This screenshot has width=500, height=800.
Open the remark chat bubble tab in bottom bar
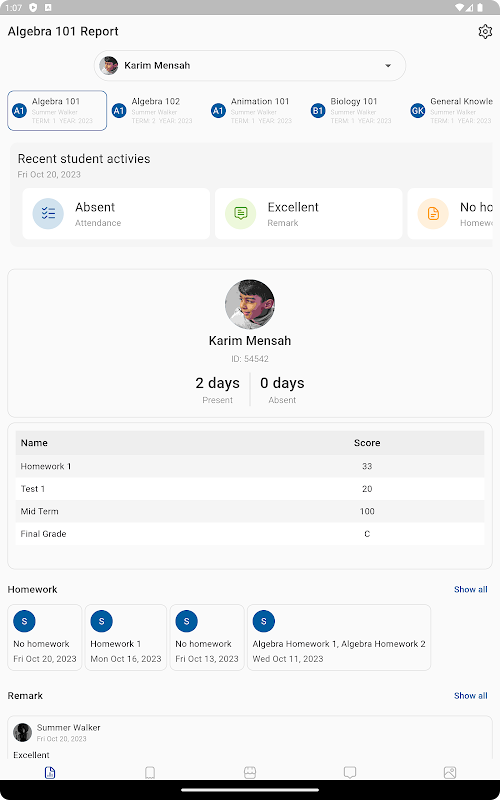tap(350, 772)
